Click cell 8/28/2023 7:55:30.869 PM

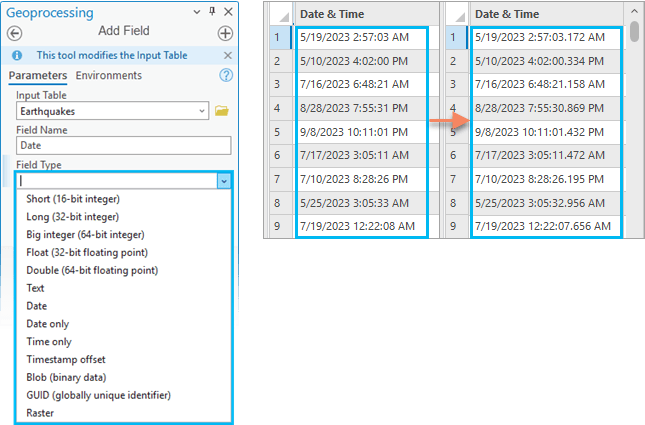coord(546,108)
